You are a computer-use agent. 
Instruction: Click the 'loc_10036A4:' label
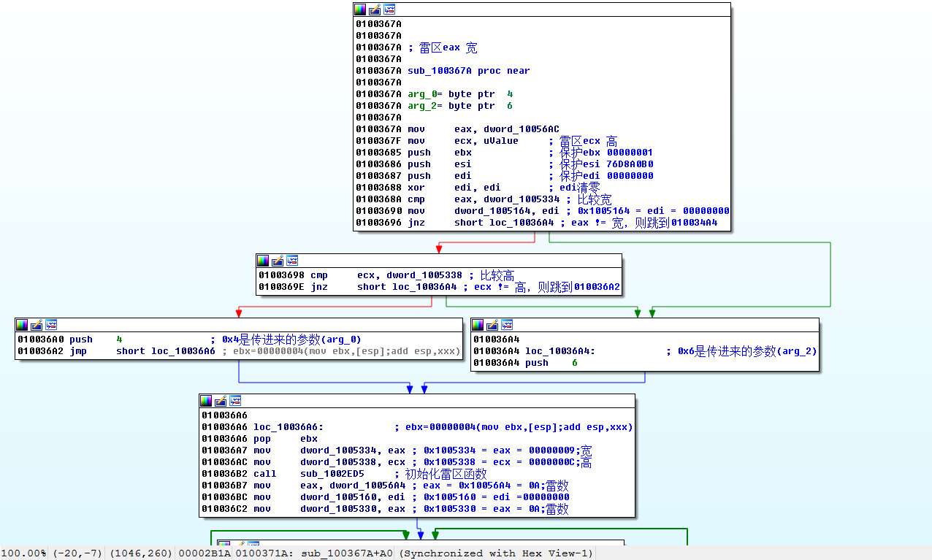point(560,351)
